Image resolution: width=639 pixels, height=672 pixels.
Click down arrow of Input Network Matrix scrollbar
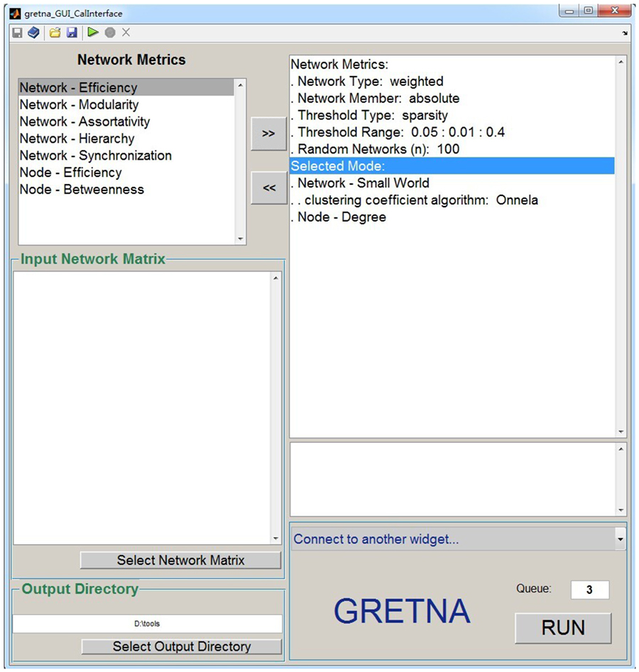point(275,538)
